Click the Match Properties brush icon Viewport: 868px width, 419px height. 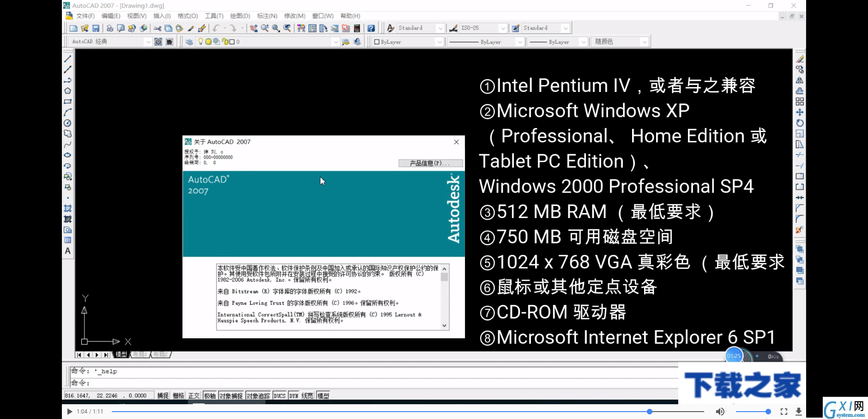pos(191,28)
